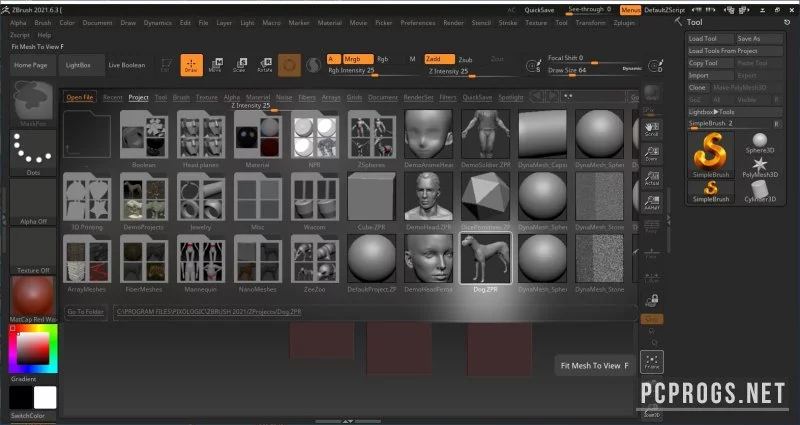Click the Open File button
800x425 pixels.
point(80,97)
